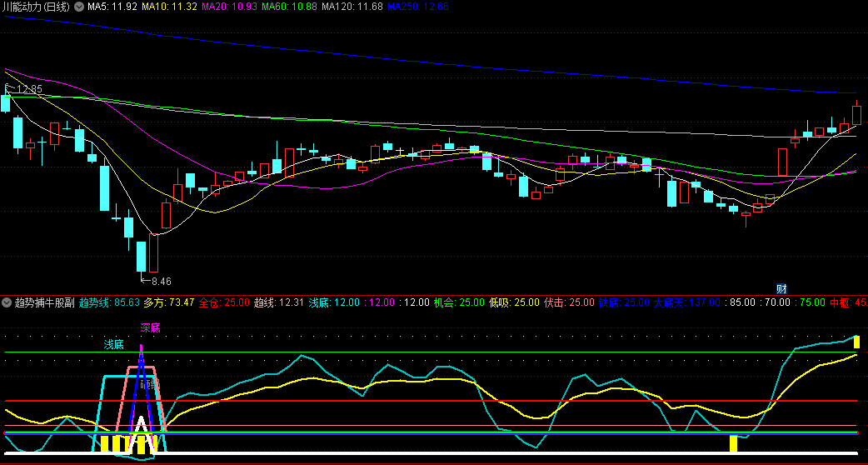Click the yellow signal bar at far right

[x=856, y=342]
